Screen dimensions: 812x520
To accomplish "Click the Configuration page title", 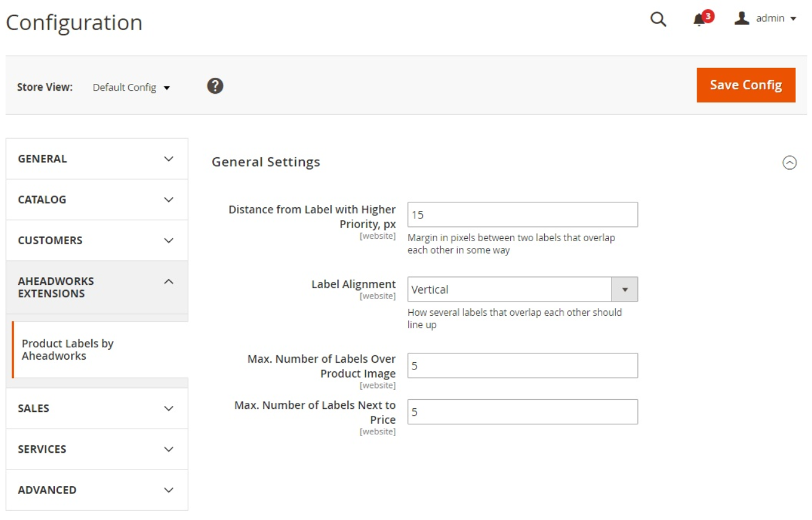I will [x=74, y=23].
